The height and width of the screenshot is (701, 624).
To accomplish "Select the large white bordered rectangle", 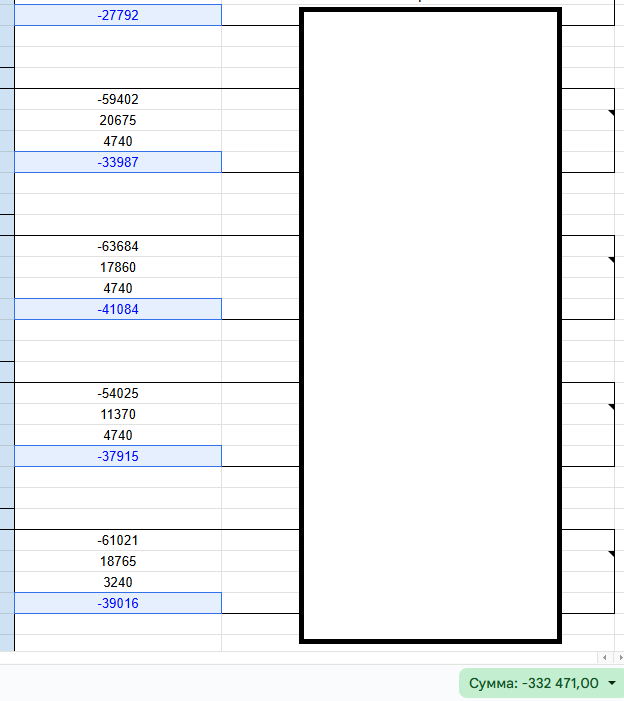I will pyautogui.click(x=430, y=325).
